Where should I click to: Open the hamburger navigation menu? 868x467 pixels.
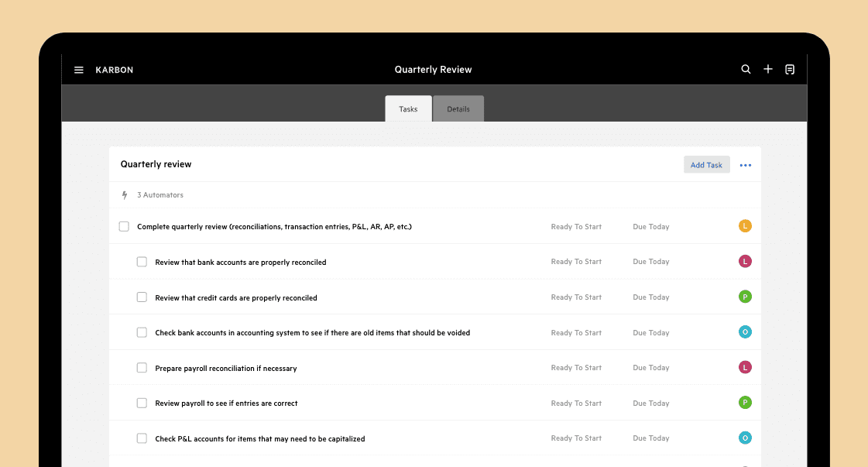[x=79, y=70]
